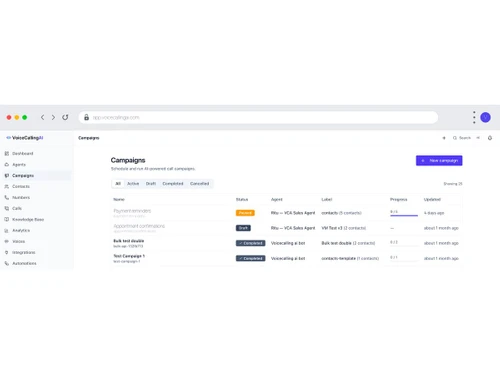Select the Campaigns sidebar icon
This screenshot has width=500, height=375.
point(7,176)
